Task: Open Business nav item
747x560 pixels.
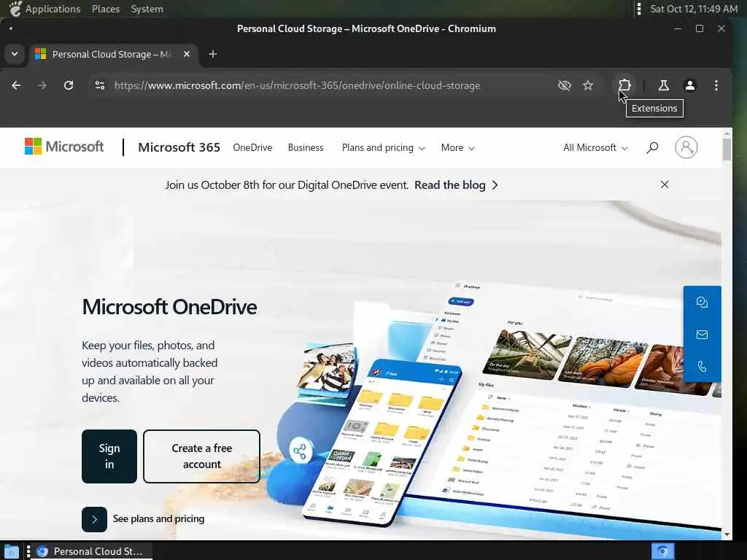Action: tap(306, 147)
